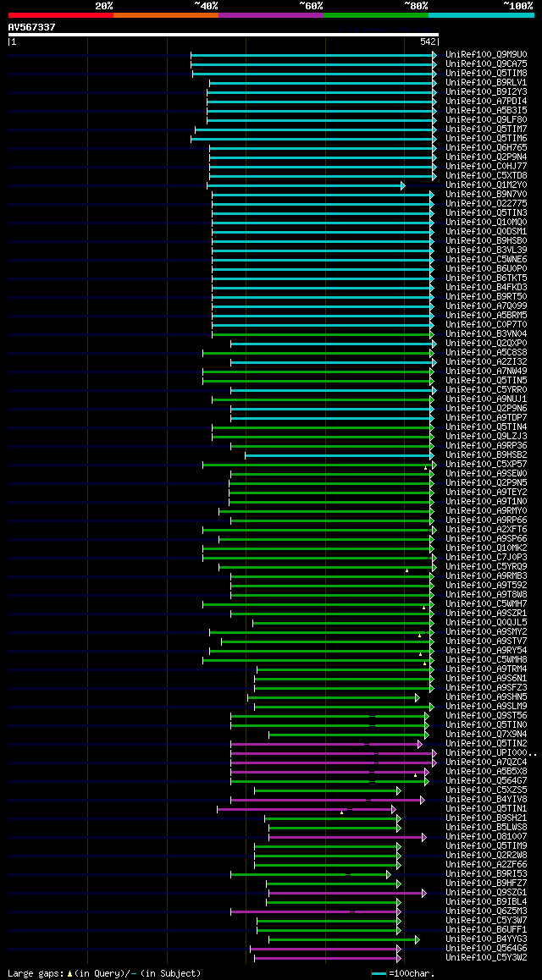The width and height of the screenshot is (542, 980).
Task: Click the UniRef100_B6TKT5 hit name
Action: point(486,278)
